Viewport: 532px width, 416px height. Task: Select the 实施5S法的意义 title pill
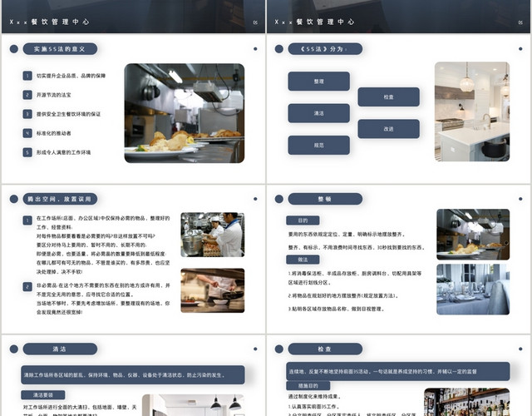point(60,49)
